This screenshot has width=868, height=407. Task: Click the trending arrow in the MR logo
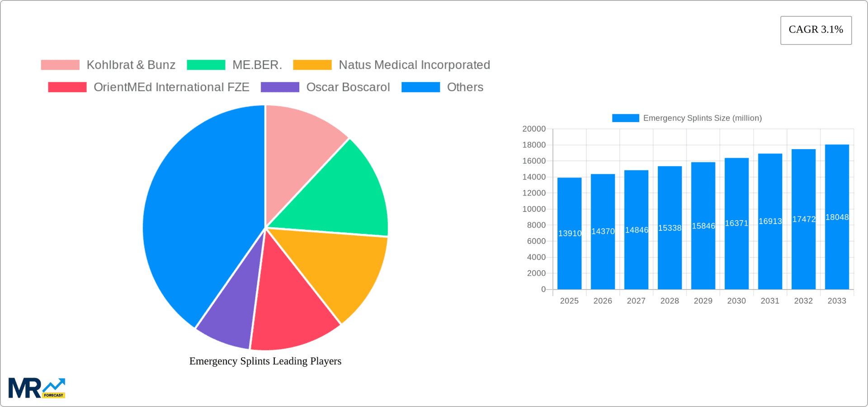point(54,385)
